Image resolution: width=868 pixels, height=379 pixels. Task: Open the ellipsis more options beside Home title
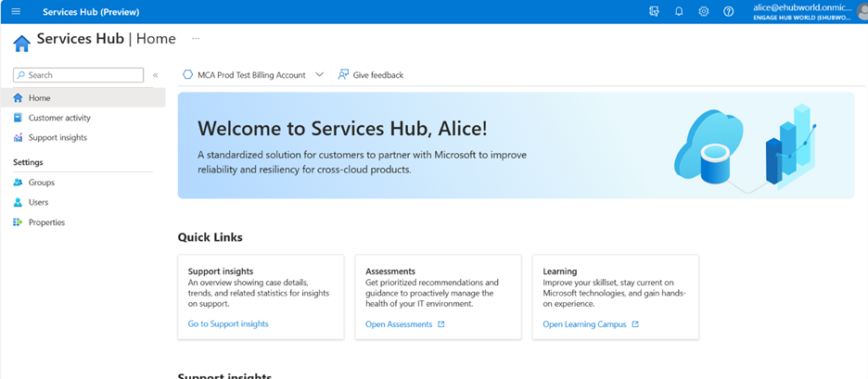pyautogui.click(x=196, y=39)
